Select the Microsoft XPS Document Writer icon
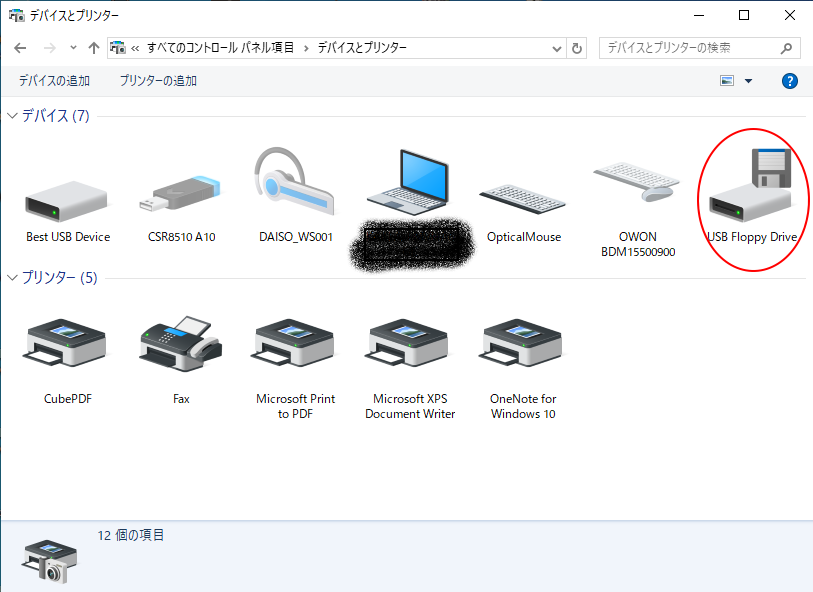The image size is (813, 592). tap(408, 343)
